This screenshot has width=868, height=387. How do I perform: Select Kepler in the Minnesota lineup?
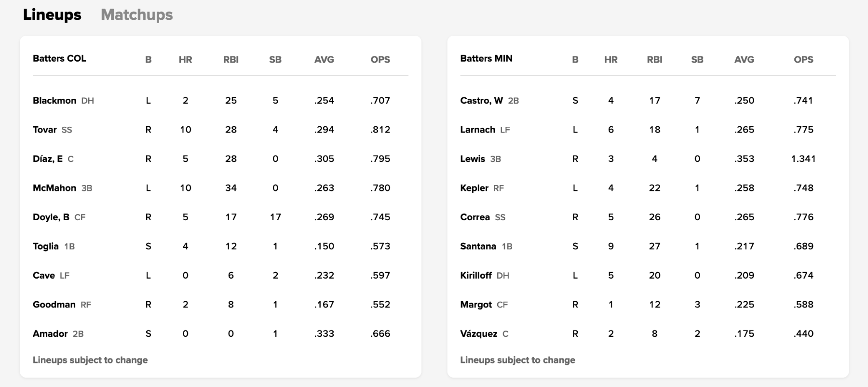(x=474, y=188)
